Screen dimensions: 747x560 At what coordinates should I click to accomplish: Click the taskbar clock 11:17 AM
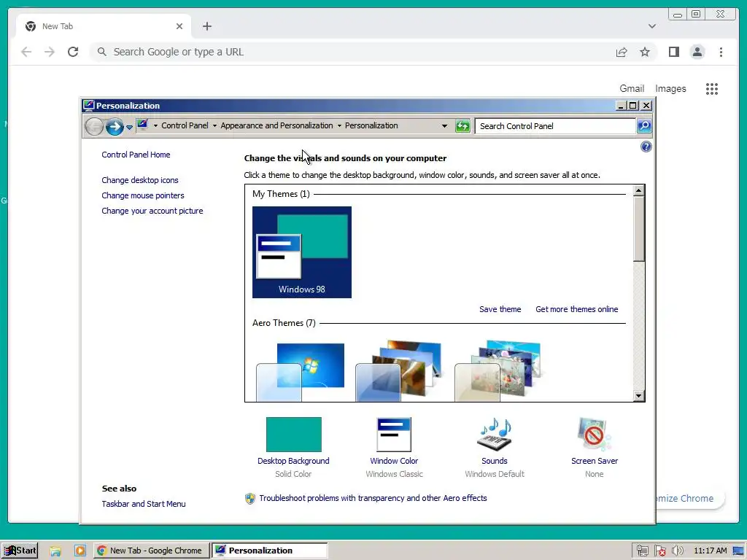pyautogui.click(x=711, y=551)
